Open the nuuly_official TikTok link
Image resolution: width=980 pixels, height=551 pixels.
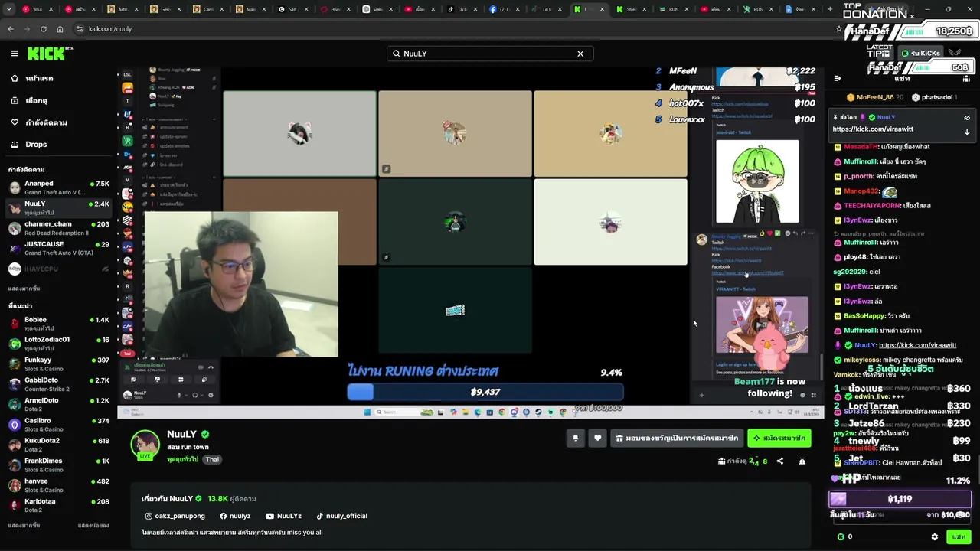click(341, 516)
